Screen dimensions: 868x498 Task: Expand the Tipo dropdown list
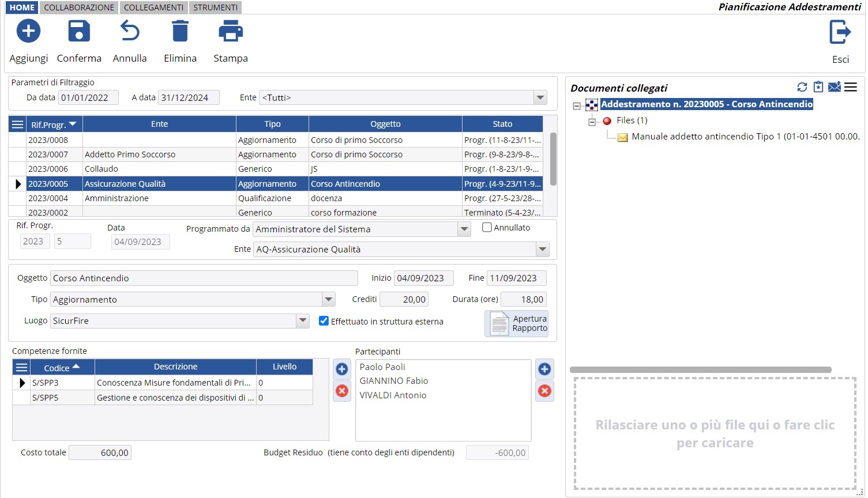328,300
